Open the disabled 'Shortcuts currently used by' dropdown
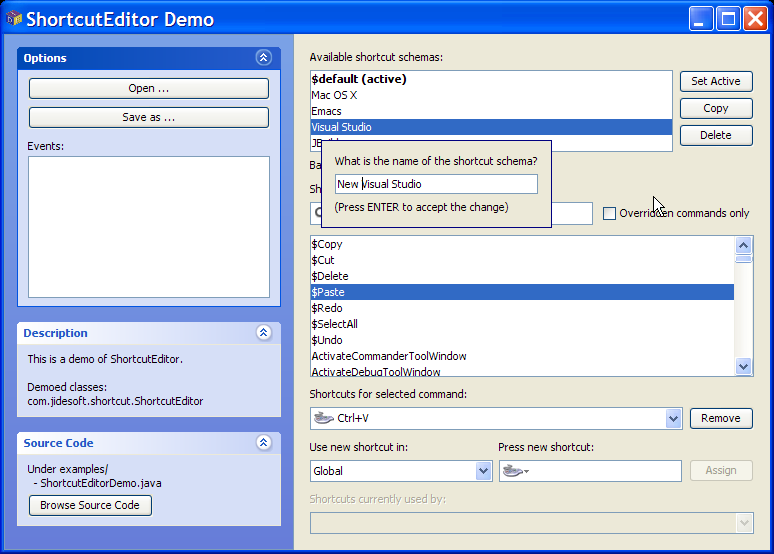 (x=744, y=523)
